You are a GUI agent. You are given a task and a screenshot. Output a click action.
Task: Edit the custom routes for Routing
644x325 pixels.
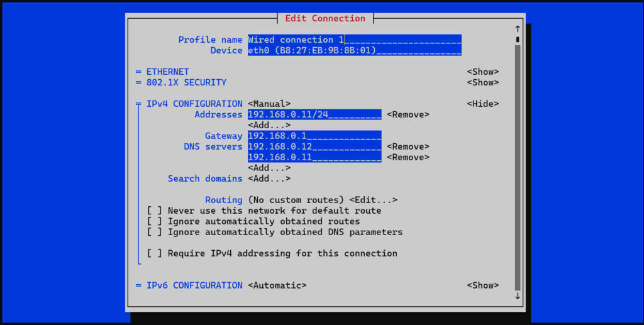pos(373,200)
